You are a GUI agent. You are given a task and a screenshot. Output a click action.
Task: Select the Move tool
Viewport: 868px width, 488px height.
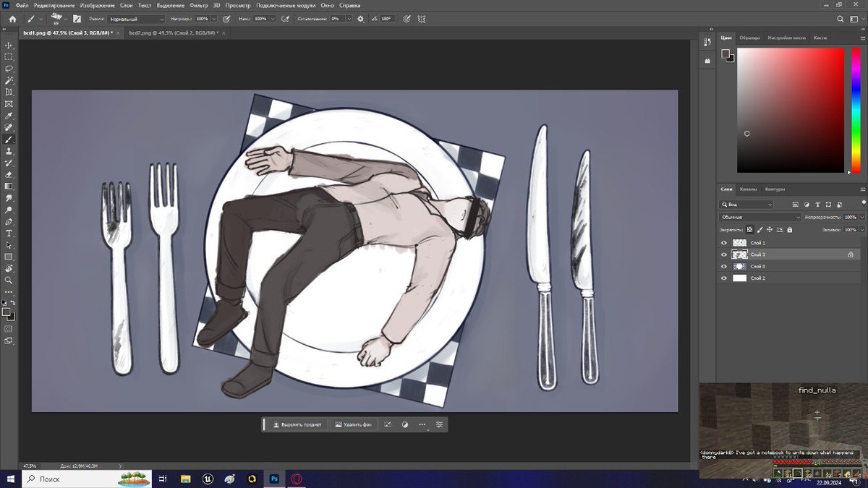(x=9, y=46)
